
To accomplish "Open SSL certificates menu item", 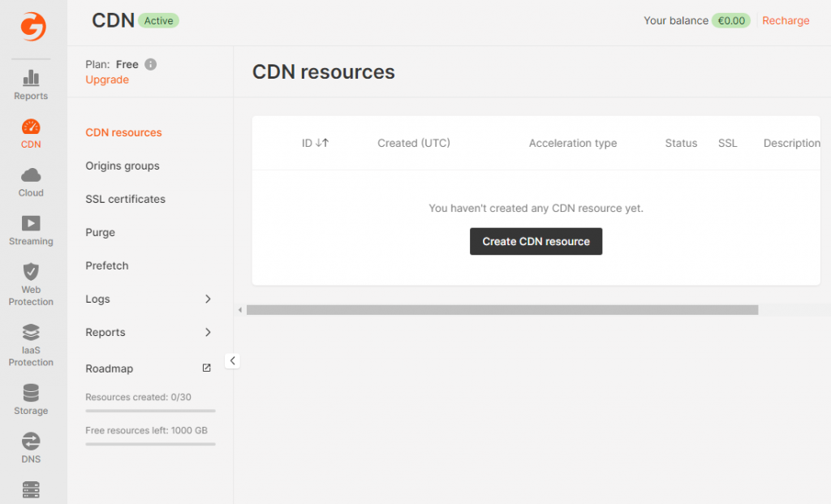I will tap(125, 199).
